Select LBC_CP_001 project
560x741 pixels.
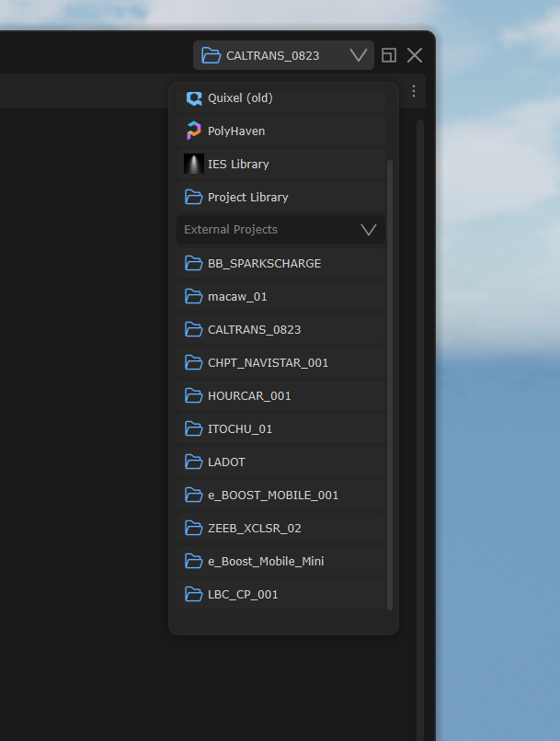click(280, 594)
